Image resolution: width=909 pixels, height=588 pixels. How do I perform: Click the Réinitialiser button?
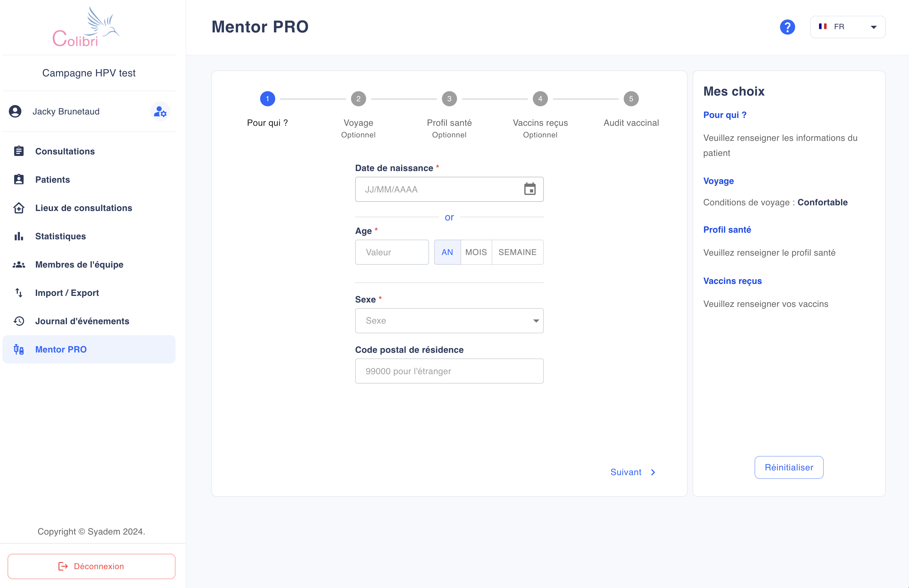coord(789,467)
